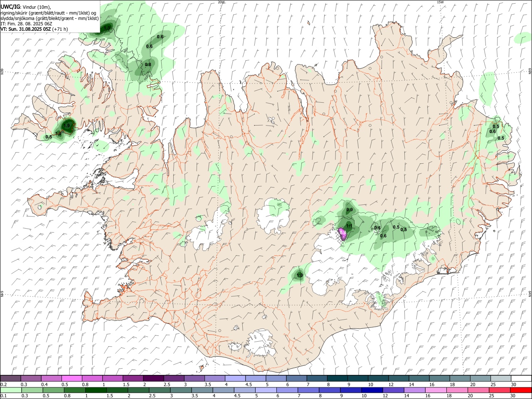Click the '1.0' precipitation value on the map
The width and height of the screenshot is (532, 399).
(x=299, y=275)
